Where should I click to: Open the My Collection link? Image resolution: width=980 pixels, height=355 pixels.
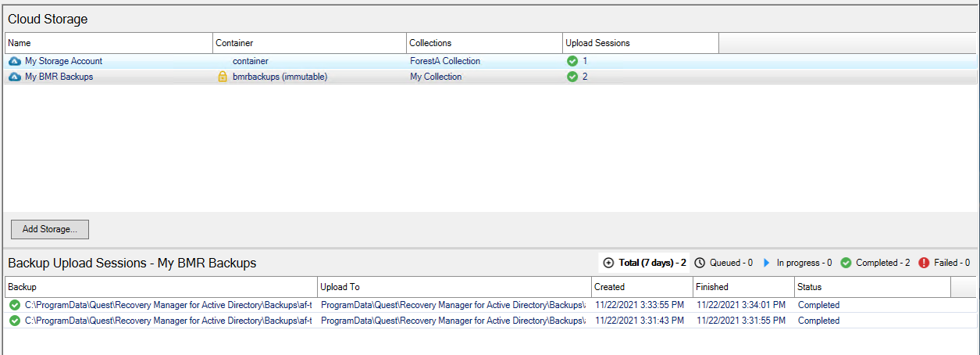[x=436, y=77]
